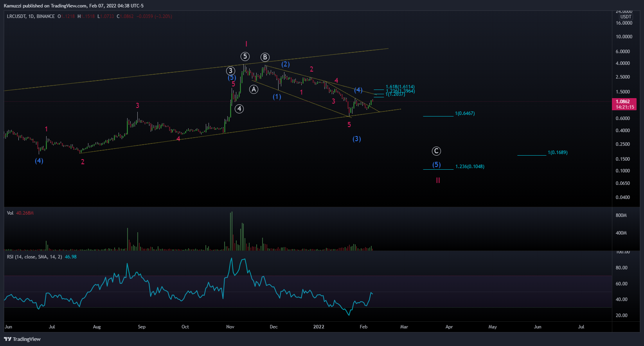Click the countdown timer 14:21:15
The height and width of the screenshot is (346, 644).
point(625,107)
